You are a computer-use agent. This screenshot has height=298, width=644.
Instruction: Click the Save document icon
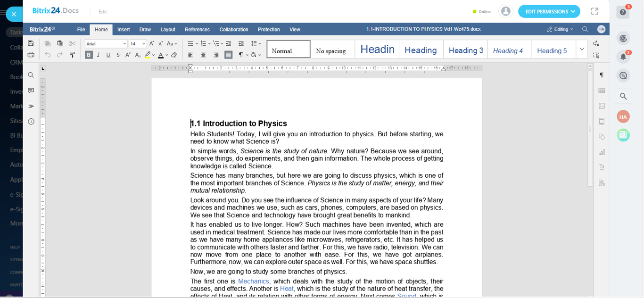(31, 43)
